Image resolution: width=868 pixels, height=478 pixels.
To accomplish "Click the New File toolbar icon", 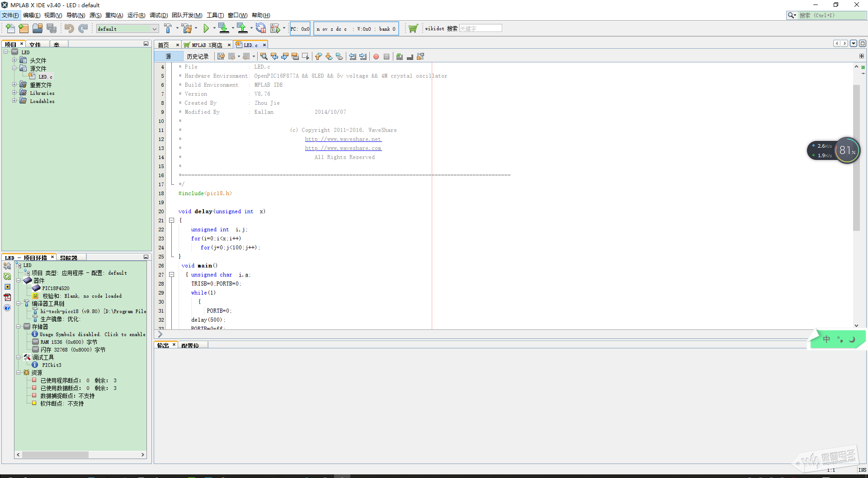I will 10,28.
